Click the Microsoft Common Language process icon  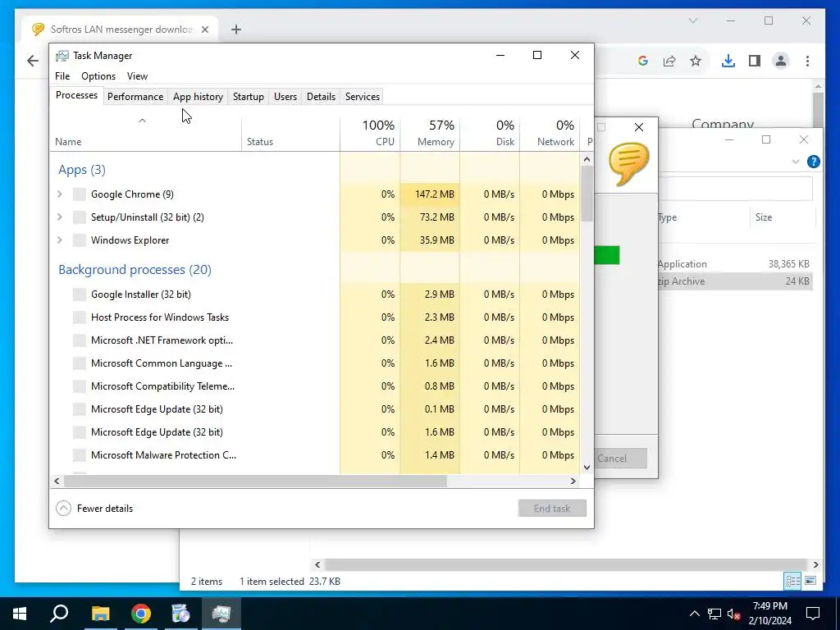[80, 363]
